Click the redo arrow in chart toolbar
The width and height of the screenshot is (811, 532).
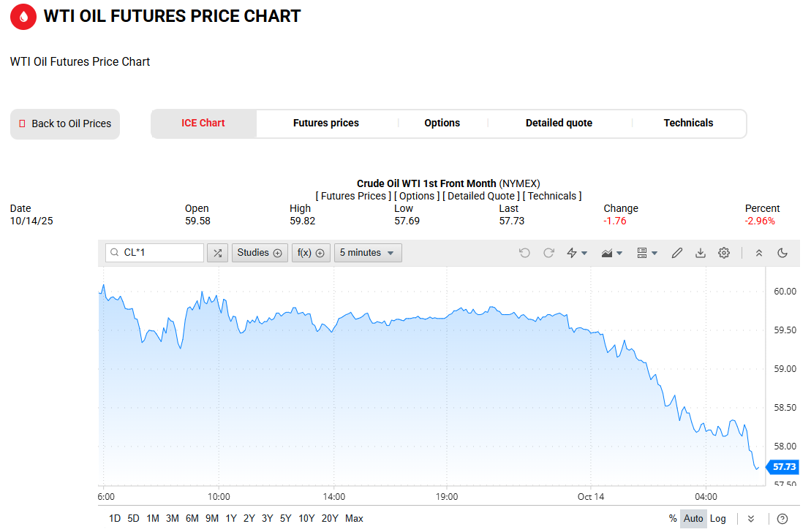(548, 253)
